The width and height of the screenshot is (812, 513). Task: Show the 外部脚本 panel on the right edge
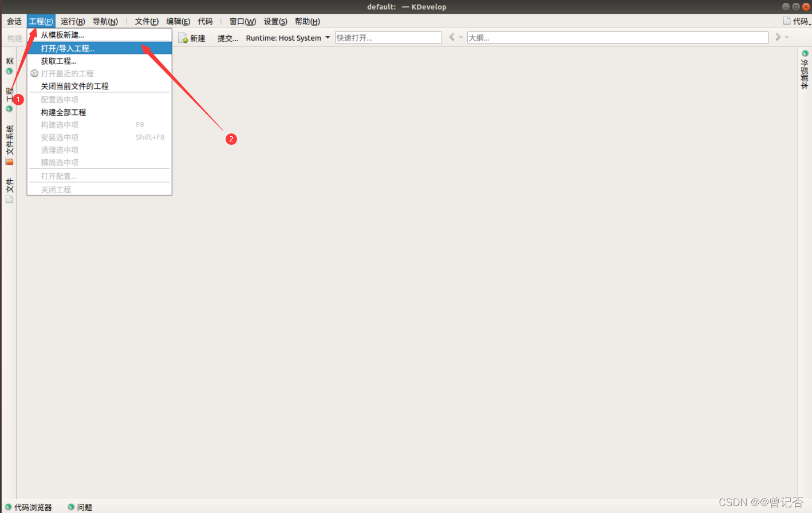tap(805, 69)
